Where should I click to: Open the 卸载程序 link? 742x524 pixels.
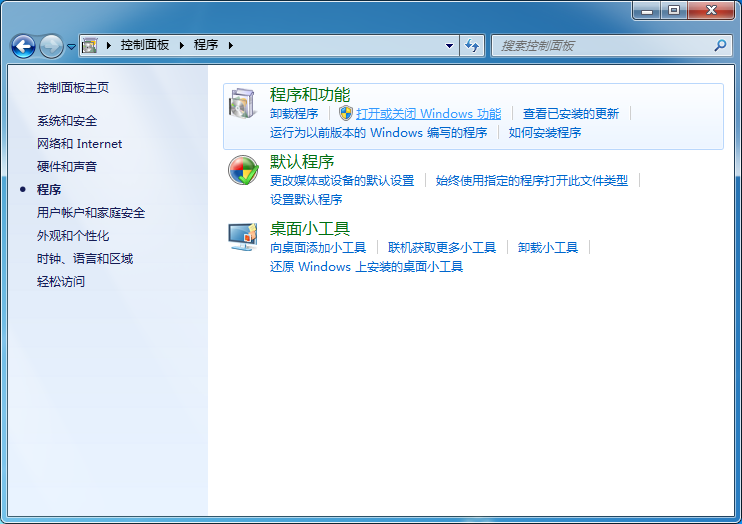coord(294,114)
